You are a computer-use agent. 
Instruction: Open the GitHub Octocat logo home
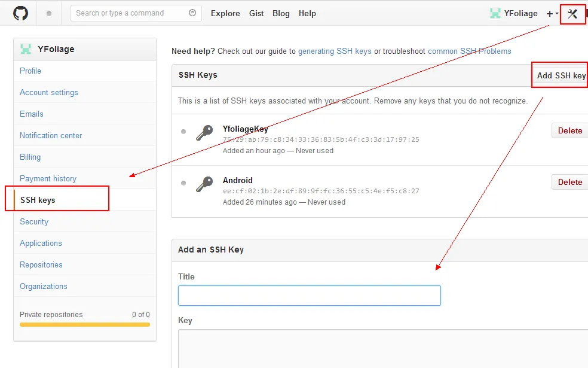(21, 14)
